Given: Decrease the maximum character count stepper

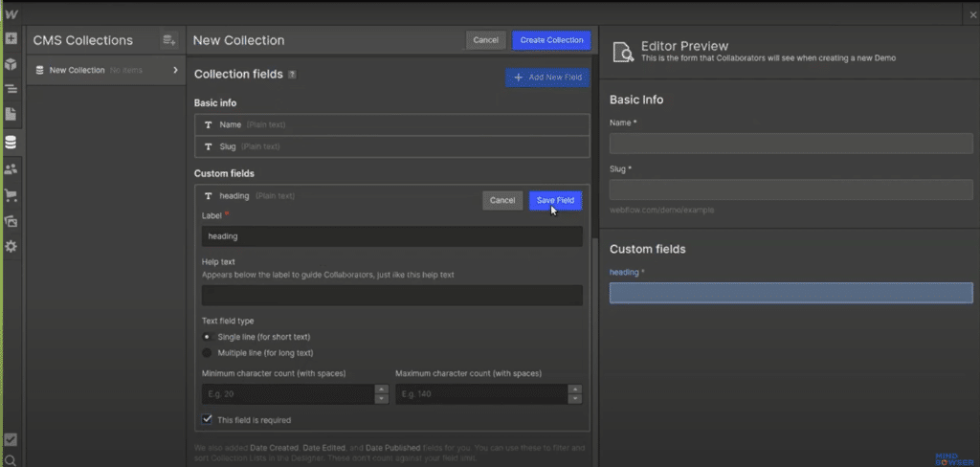Looking at the screenshot, I should pyautogui.click(x=574, y=399).
